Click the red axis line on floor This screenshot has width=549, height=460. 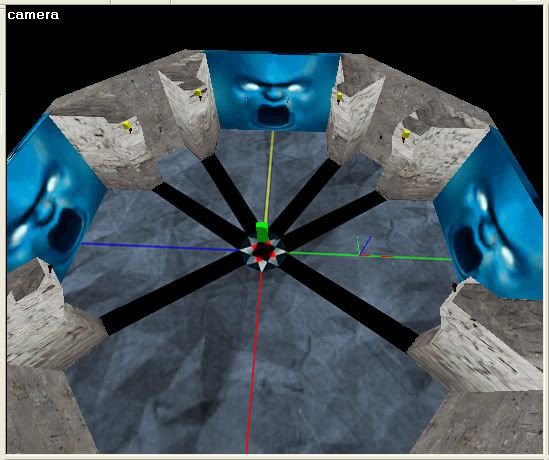click(x=255, y=361)
